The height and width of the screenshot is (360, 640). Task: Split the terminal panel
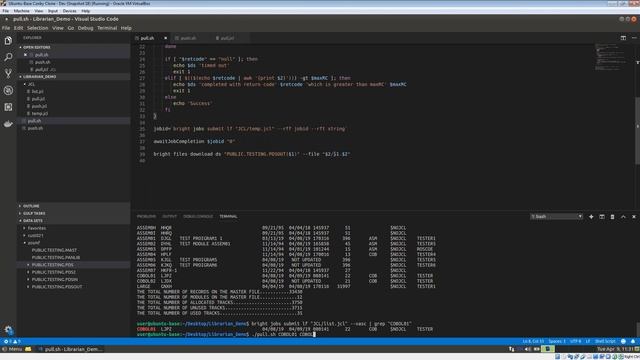tap(602, 217)
